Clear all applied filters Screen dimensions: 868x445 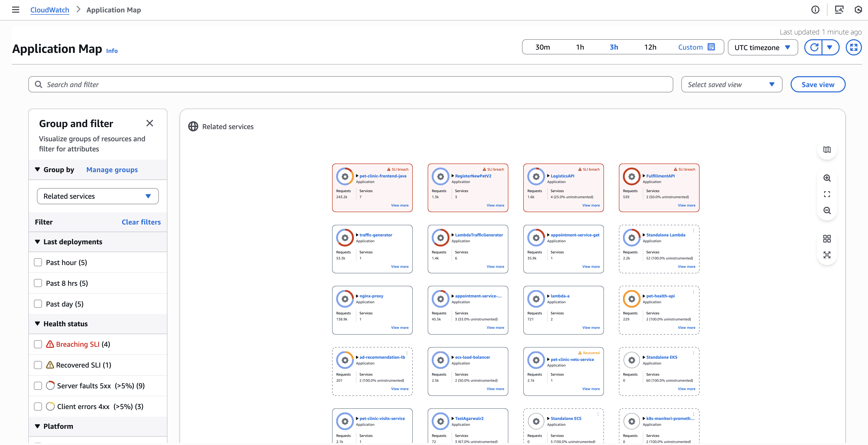pos(141,222)
